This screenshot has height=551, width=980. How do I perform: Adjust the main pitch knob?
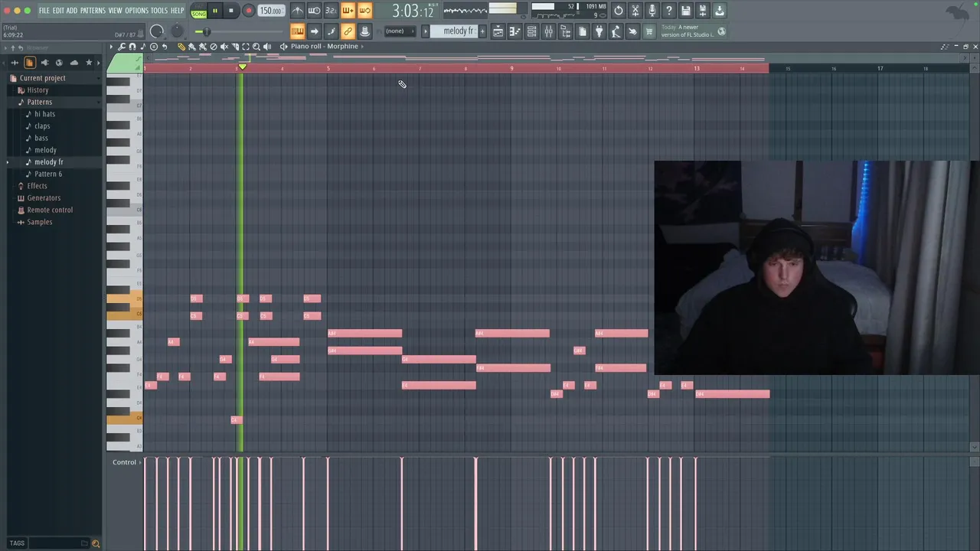point(178,31)
